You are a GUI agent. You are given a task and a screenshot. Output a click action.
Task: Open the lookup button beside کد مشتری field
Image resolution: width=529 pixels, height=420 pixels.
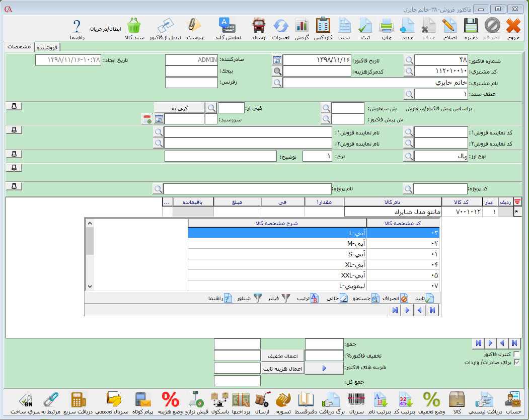409,72
